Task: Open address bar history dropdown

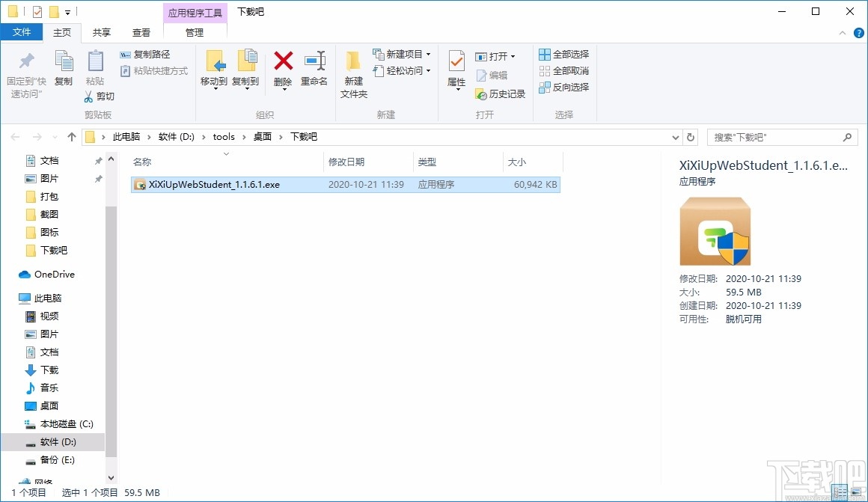Action: (676, 137)
